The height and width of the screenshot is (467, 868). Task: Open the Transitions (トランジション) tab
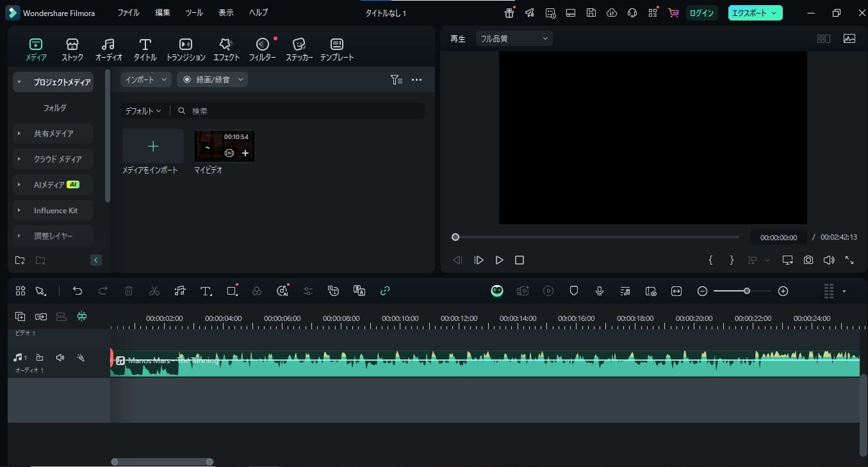[186, 49]
